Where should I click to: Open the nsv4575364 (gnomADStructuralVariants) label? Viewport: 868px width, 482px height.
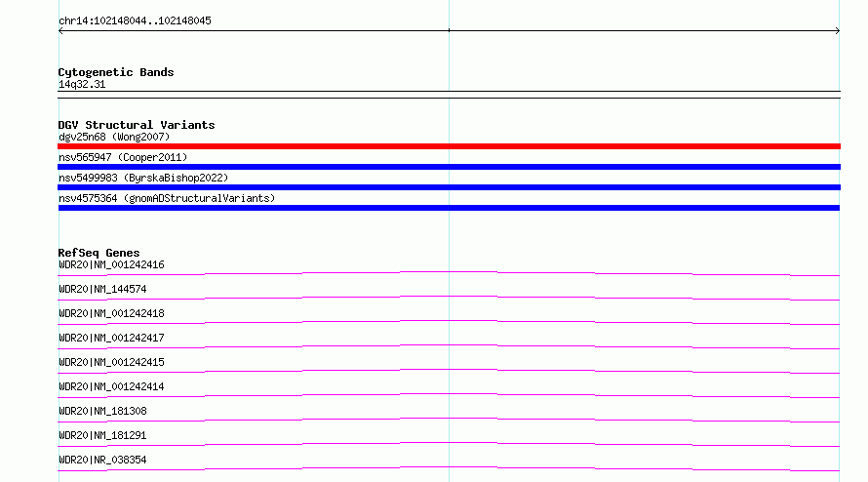tap(167, 198)
